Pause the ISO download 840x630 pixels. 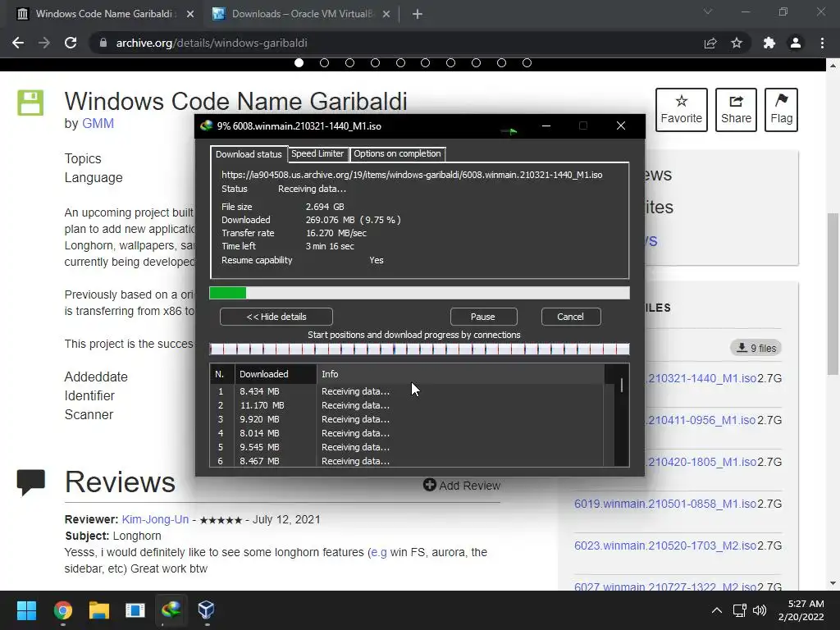coord(483,317)
